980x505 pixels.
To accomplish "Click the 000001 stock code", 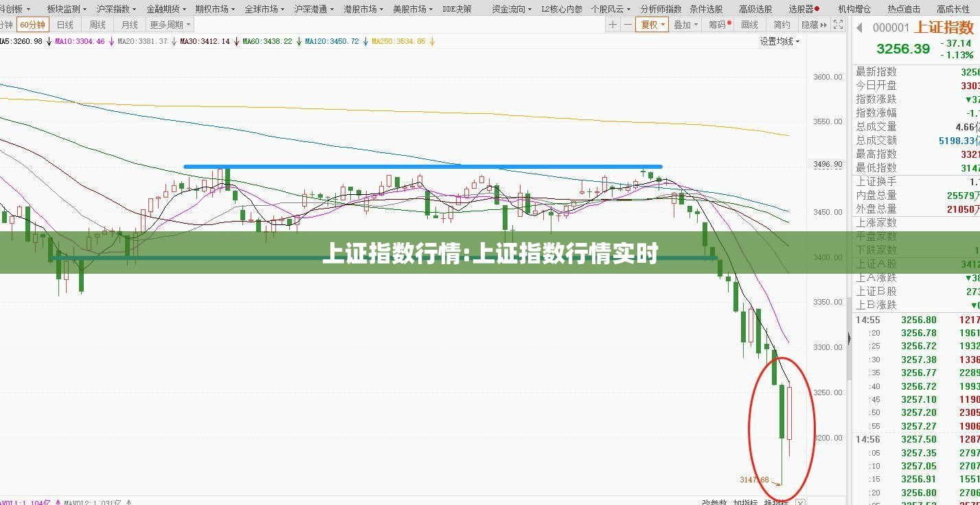I will point(891,28).
